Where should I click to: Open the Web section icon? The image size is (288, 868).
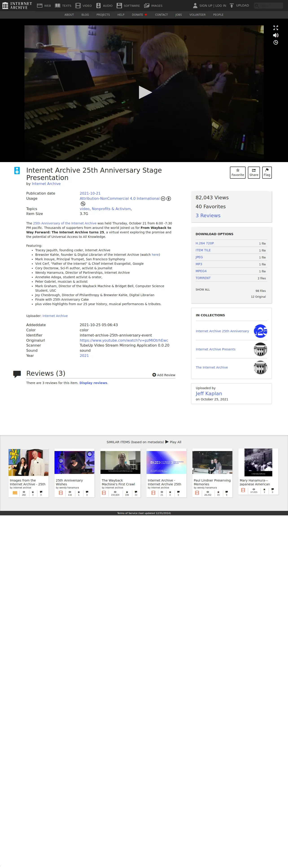pyautogui.click(x=39, y=6)
